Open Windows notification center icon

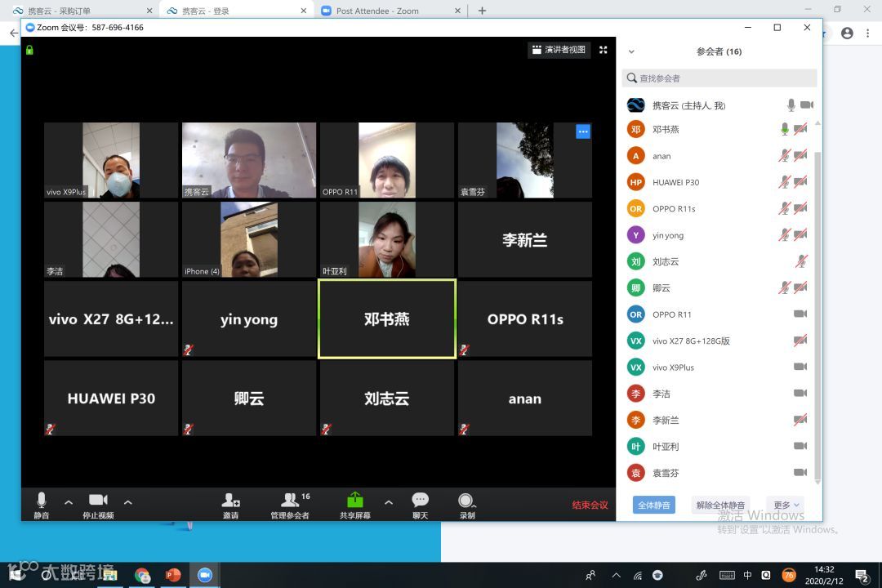point(862,575)
